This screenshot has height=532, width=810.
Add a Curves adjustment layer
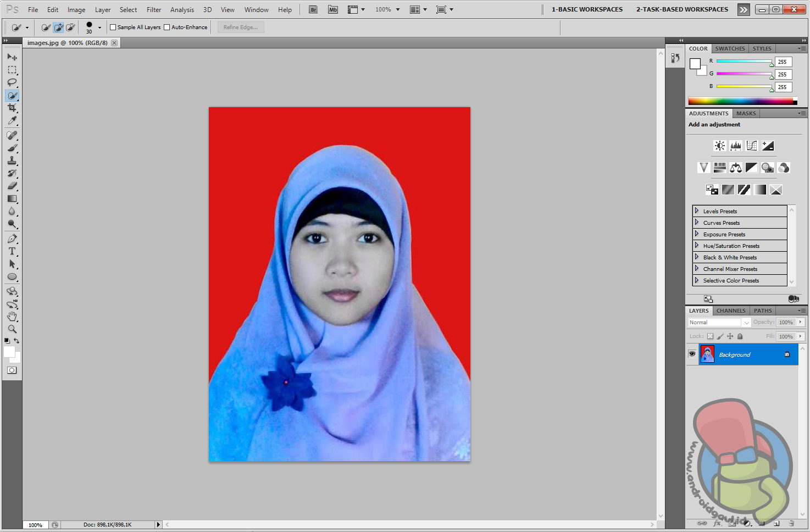click(x=751, y=145)
